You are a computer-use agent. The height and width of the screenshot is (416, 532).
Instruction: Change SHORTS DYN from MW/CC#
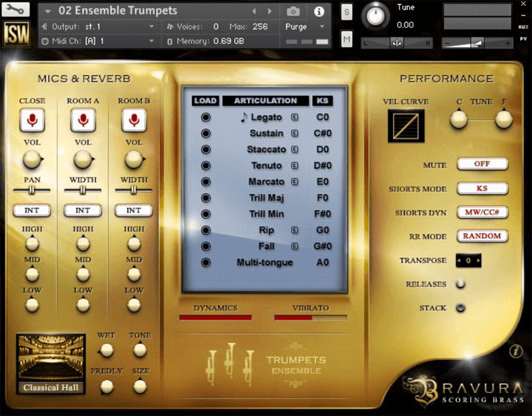click(x=482, y=212)
